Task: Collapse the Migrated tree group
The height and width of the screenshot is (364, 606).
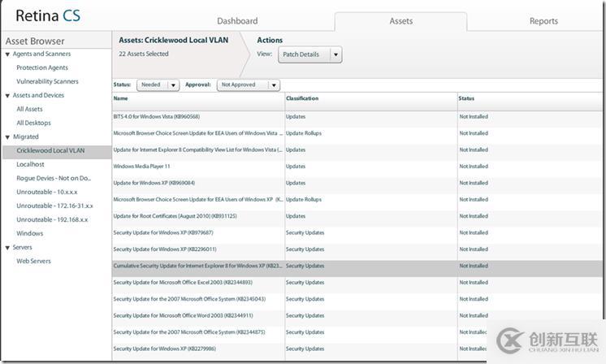Action: point(7,137)
